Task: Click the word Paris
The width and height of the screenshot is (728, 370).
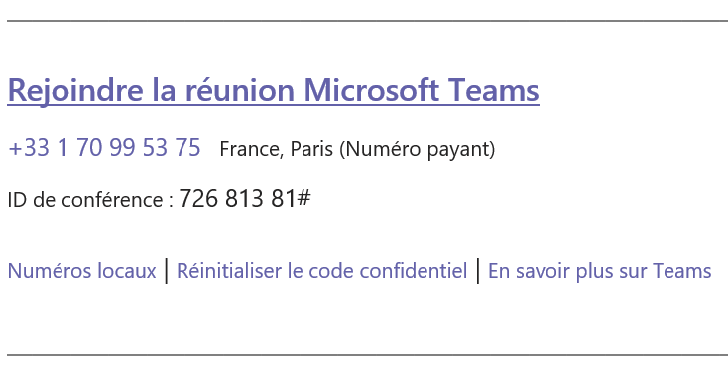Action: (x=312, y=149)
